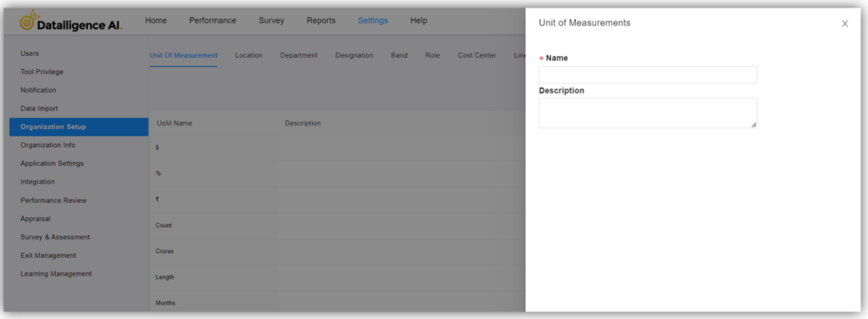Select the % unit row
This screenshot has width=868, height=319.
pos(337,174)
